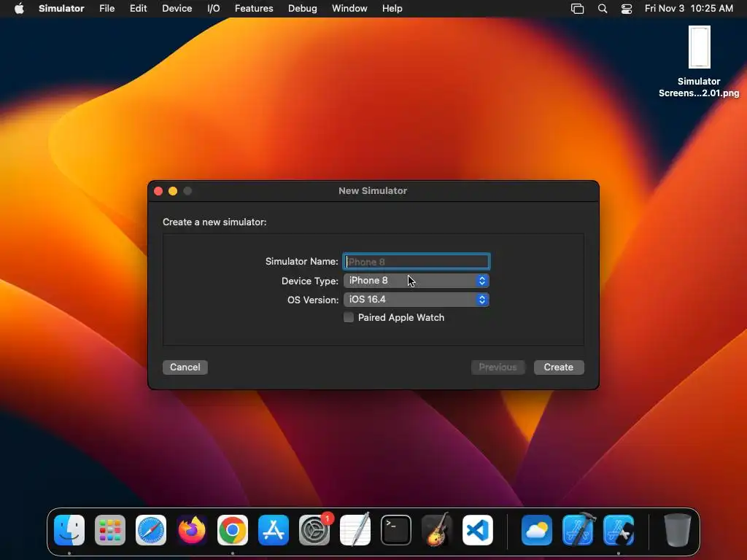Open System Settings with badge in Dock
The width and height of the screenshot is (747, 560).
pyautogui.click(x=314, y=530)
